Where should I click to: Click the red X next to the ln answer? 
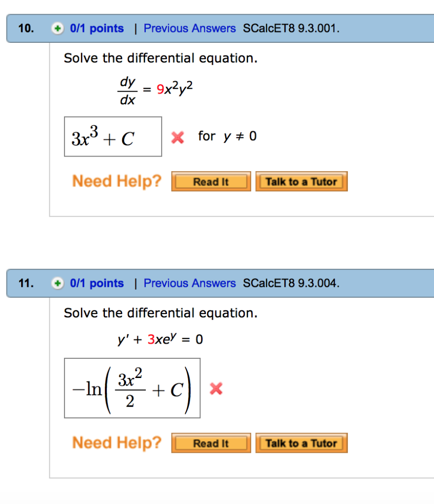pos(215,389)
